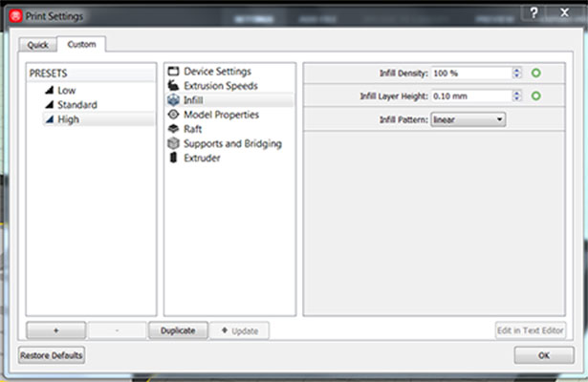Click the Standard preset quality icon

point(49,104)
